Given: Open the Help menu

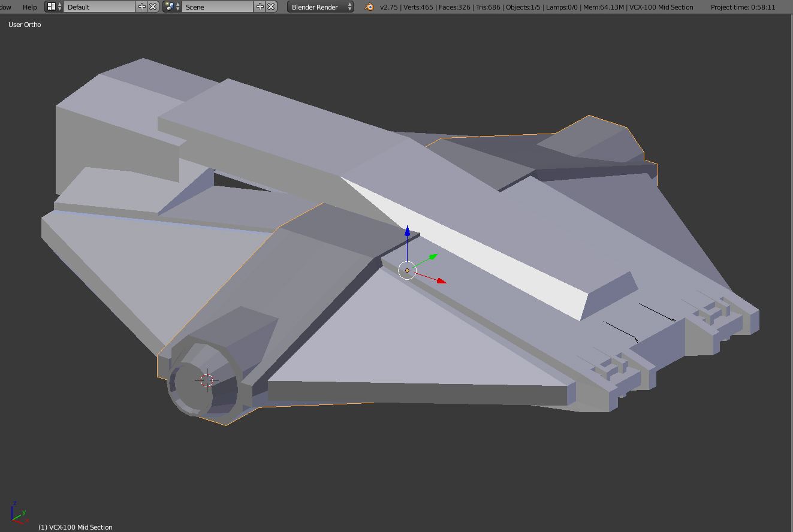Looking at the screenshot, I should coord(29,7).
